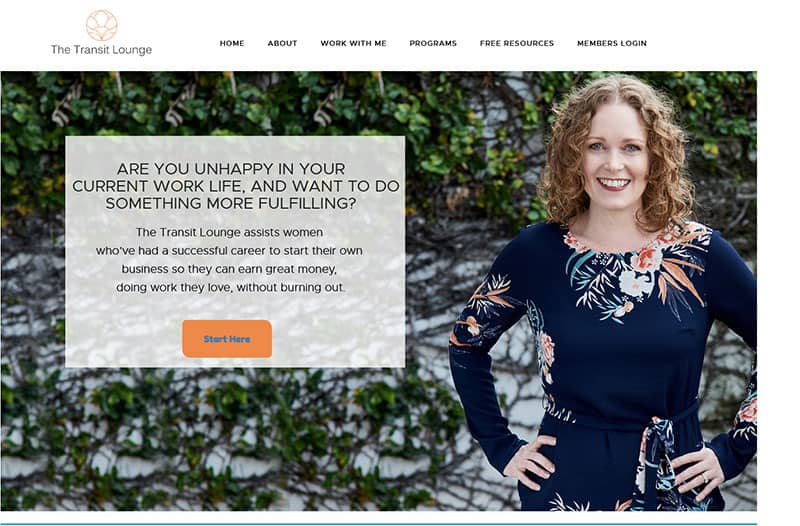
Task: Click The Transit Lounge logo text
Action: [x=101, y=49]
